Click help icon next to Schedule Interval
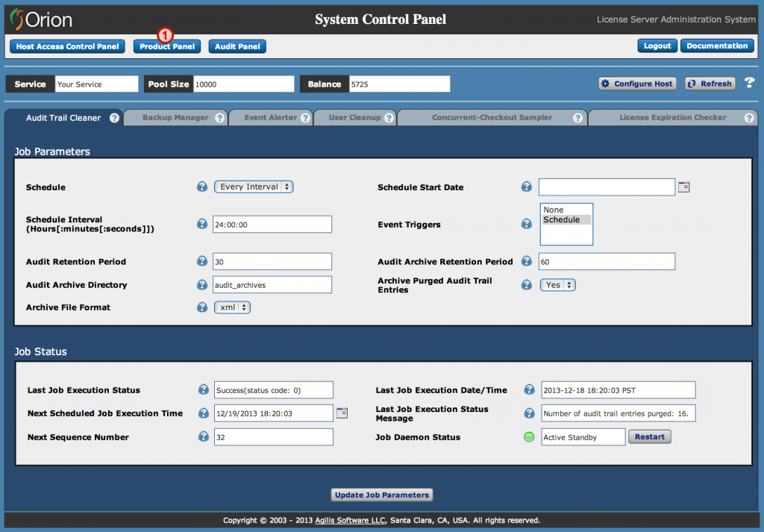This screenshot has height=532, width=764. click(202, 223)
